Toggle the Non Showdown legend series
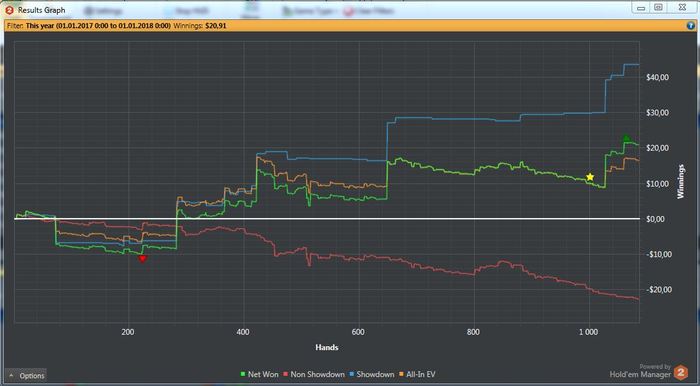700x386 pixels. pyautogui.click(x=314, y=374)
